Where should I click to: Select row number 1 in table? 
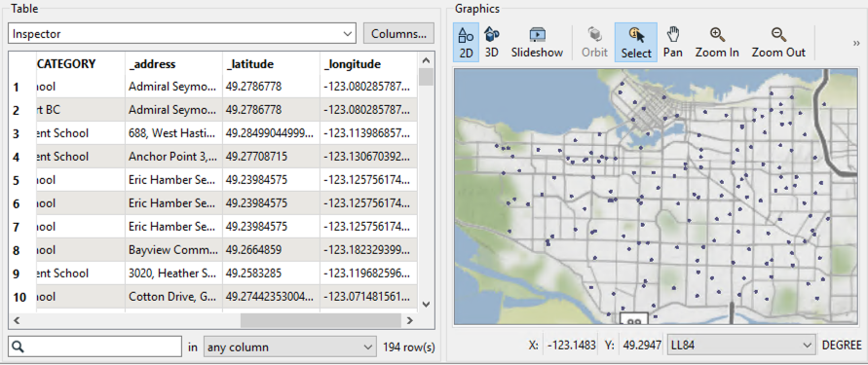pos(17,87)
